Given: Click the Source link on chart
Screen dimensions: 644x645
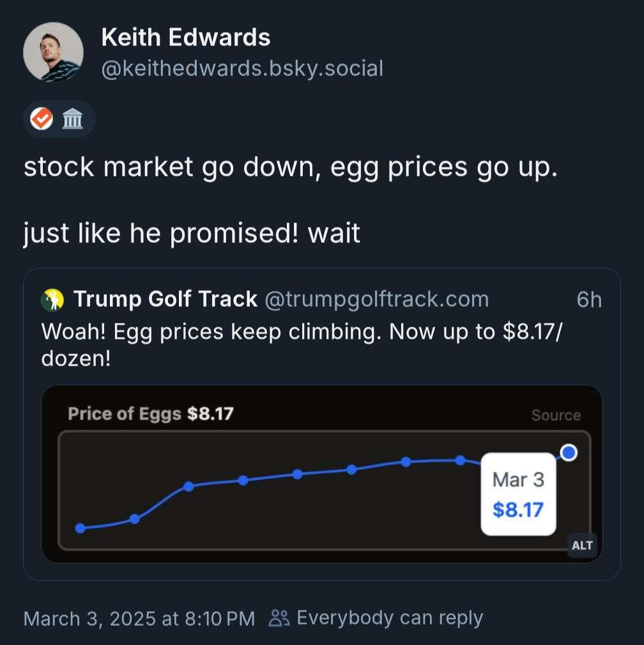Looking at the screenshot, I should click(x=556, y=415).
